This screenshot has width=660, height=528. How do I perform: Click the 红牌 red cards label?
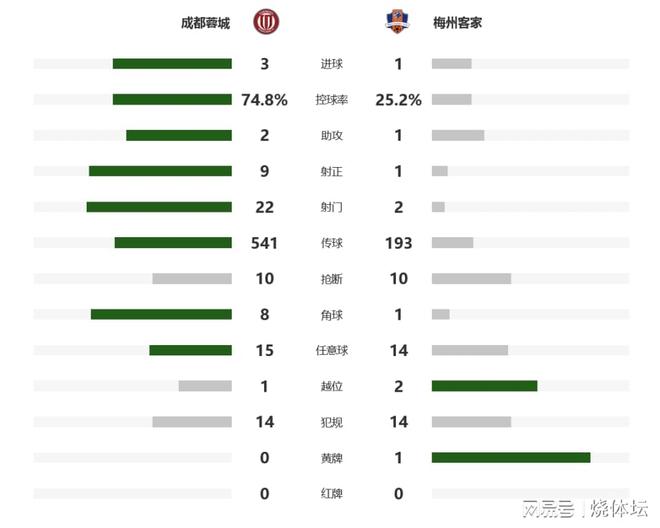click(x=331, y=494)
